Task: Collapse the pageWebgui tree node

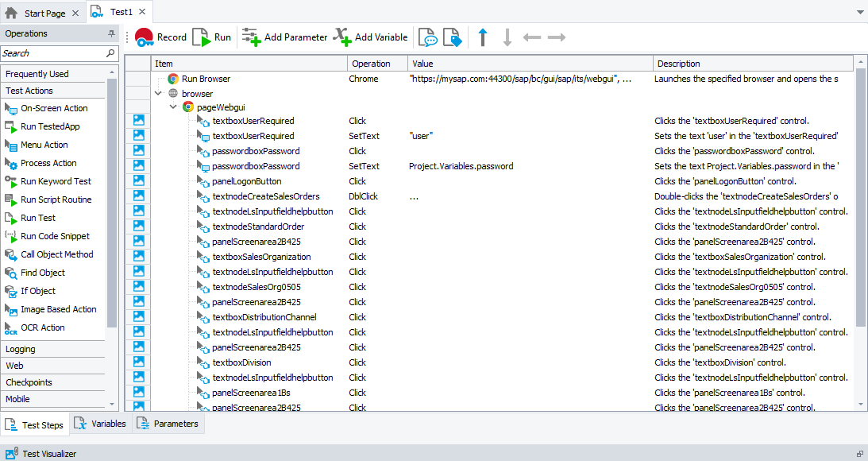Action: [x=174, y=107]
